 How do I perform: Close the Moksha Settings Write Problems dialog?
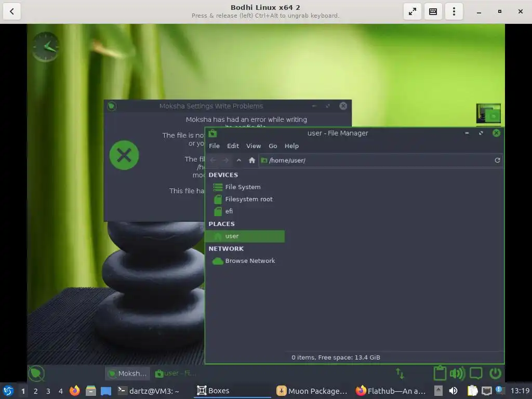pos(343,106)
